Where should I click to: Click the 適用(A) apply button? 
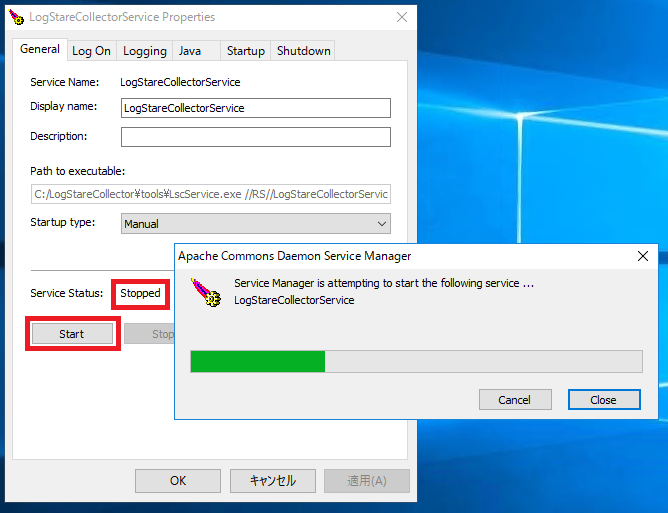[x=367, y=481]
